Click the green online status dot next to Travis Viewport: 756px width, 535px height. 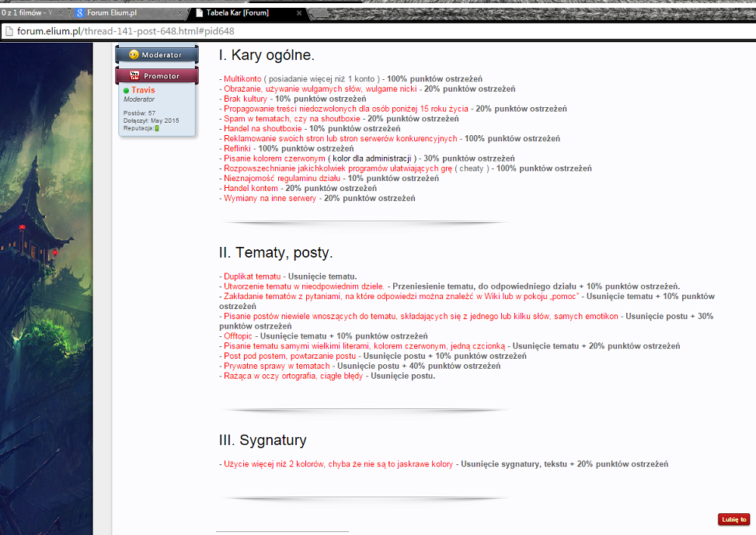[127, 91]
